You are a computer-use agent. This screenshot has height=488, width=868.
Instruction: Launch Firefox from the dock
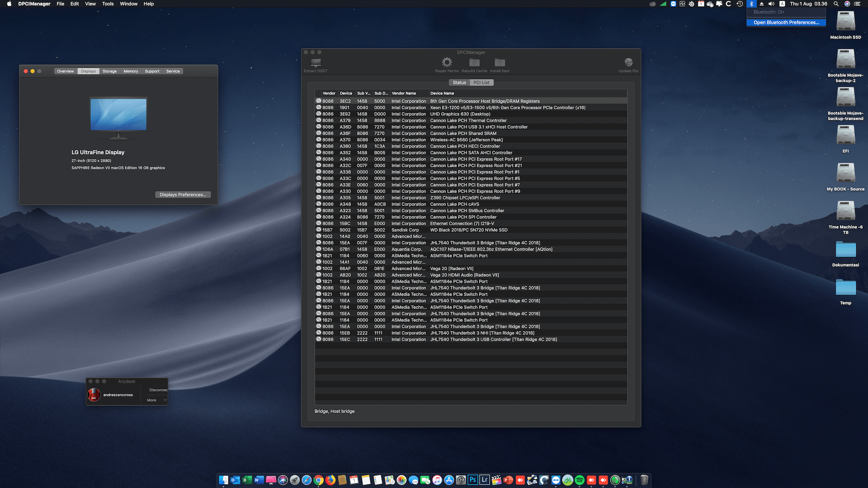(330, 480)
